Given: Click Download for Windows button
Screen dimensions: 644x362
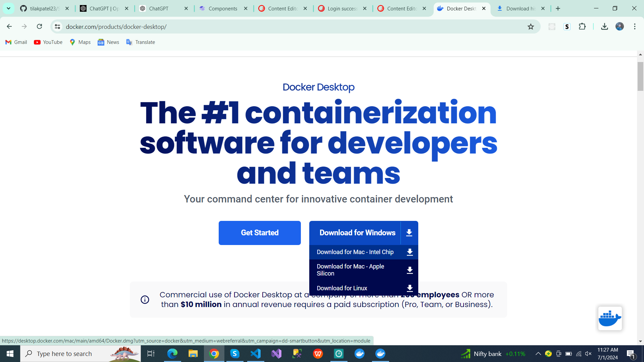Looking at the screenshot, I should 357,233.
